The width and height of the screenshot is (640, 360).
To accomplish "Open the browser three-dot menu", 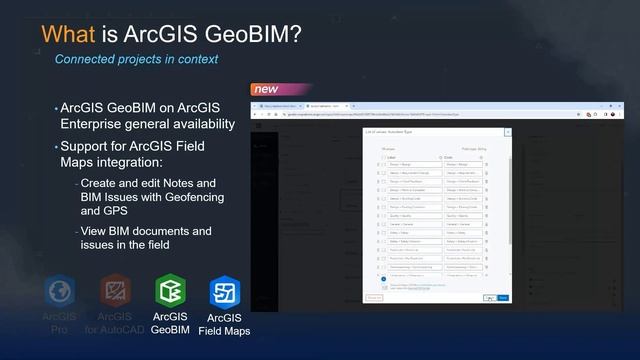I will (x=620, y=115).
